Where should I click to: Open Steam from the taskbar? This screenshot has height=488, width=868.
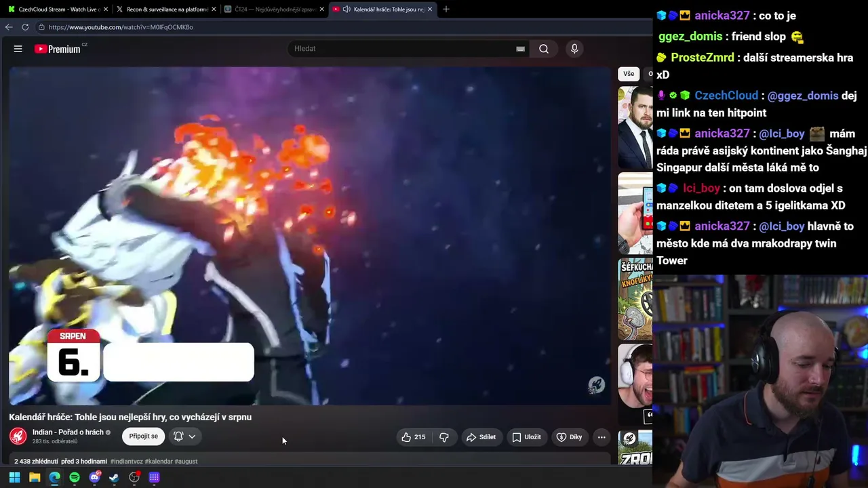114,477
